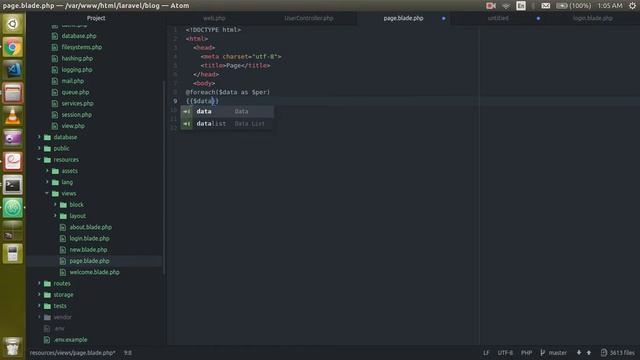Open the login.blade.php tab
The width and height of the screenshot is (640, 360).
(x=593, y=18)
